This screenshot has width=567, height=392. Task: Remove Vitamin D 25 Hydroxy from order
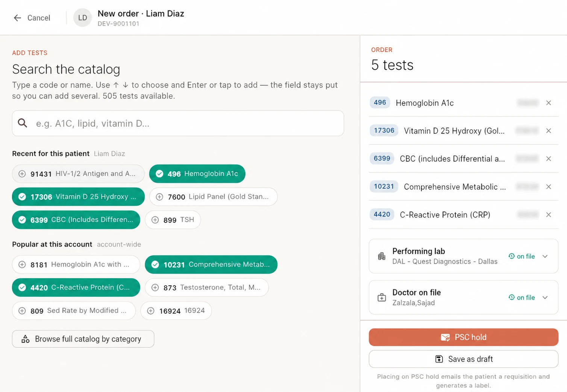549,130
